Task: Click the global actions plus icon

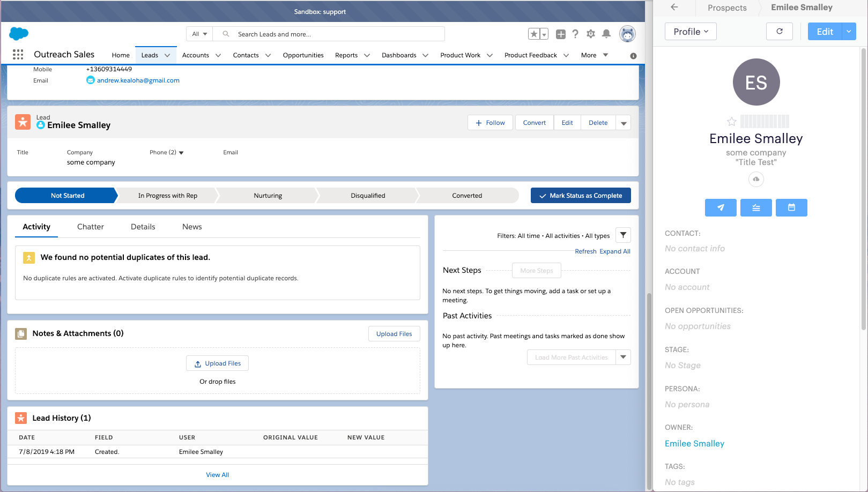Action: (x=561, y=34)
